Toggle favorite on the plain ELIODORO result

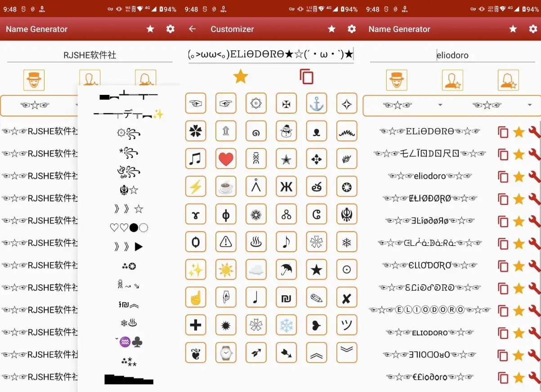coord(518,333)
